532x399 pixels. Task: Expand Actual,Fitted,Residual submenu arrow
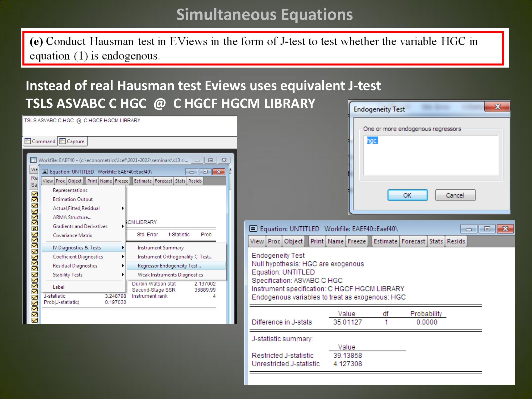123,208
